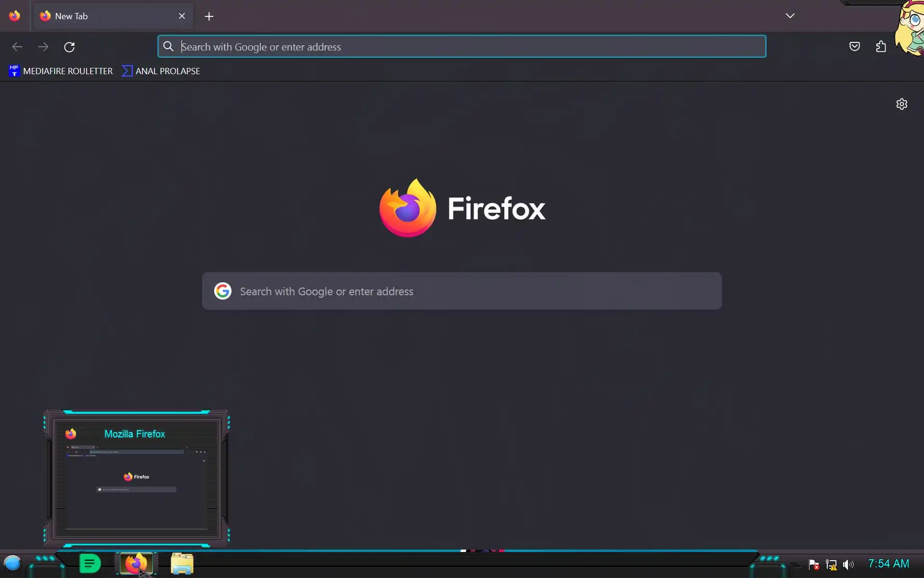Click the Google logo in the center search box
Image resolution: width=924 pixels, height=578 pixels.
(x=222, y=291)
